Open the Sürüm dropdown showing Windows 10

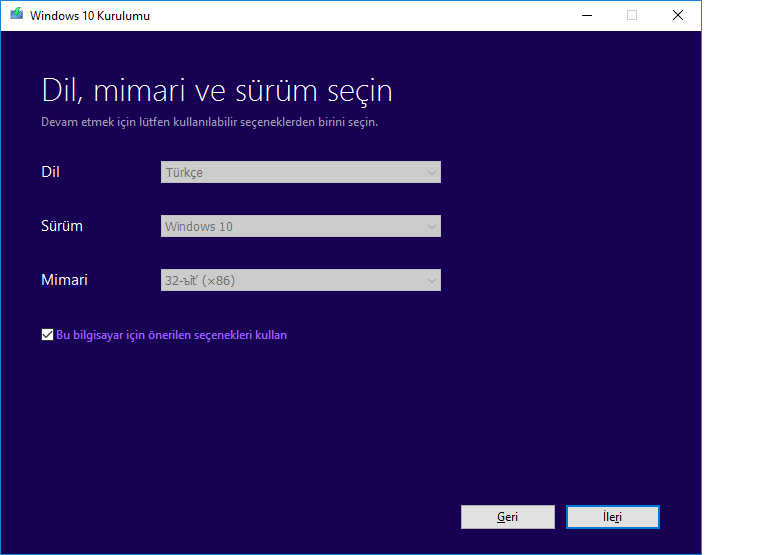pyautogui.click(x=301, y=226)
